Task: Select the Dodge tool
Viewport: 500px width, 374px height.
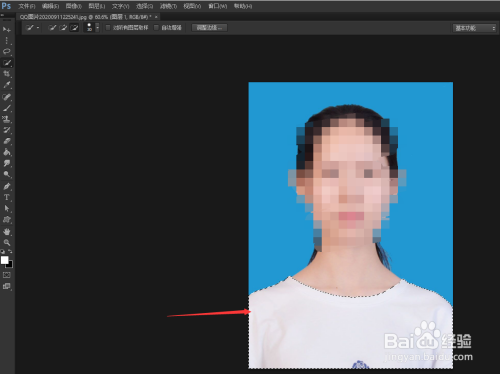Action: coord(7,174)
